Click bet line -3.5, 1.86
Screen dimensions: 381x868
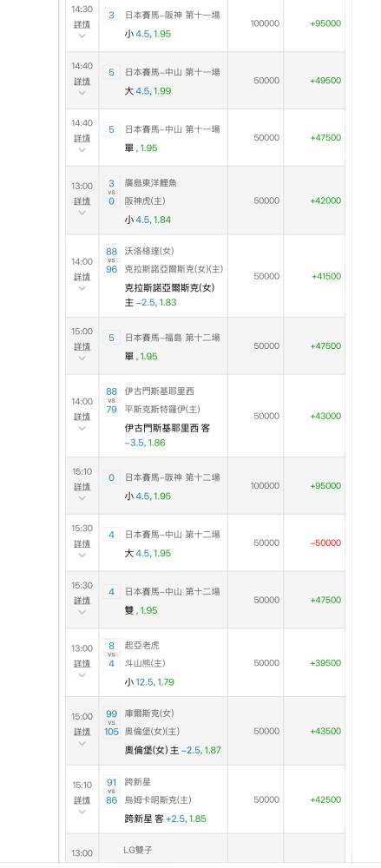(145, 443)
